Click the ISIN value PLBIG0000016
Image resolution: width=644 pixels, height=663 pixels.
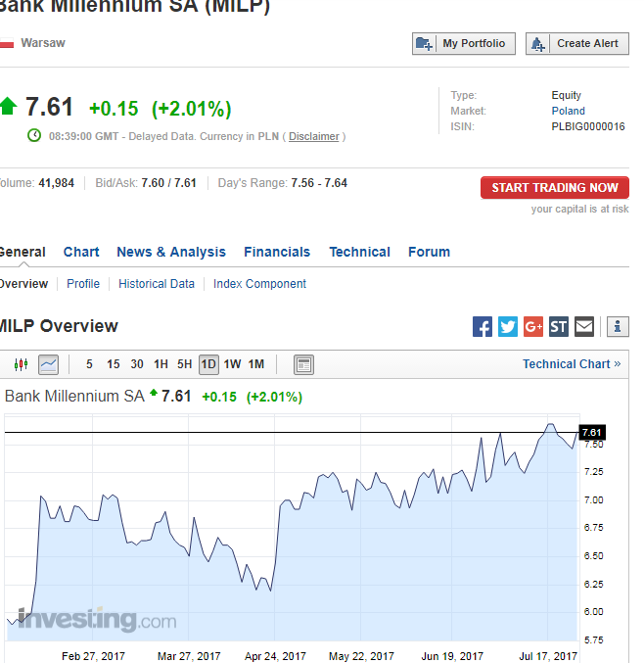588,126
